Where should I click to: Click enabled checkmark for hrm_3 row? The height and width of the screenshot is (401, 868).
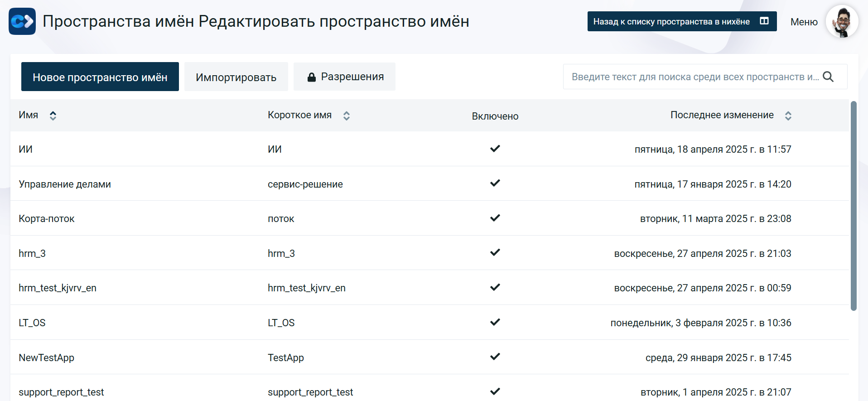[495, 252]
